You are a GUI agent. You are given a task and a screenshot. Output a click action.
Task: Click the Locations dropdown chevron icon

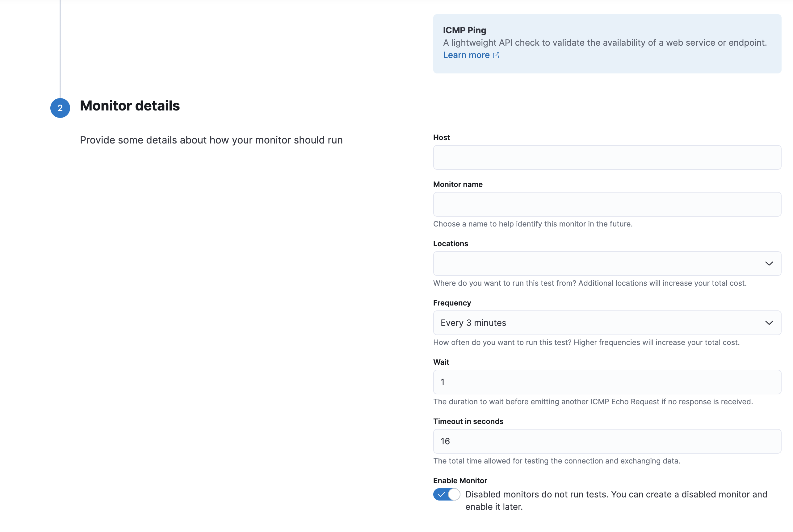pyautogui.click(x=769, y=263)
